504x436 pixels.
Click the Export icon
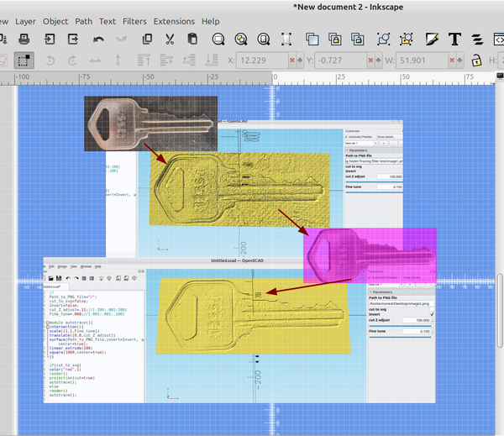(73, 39)
